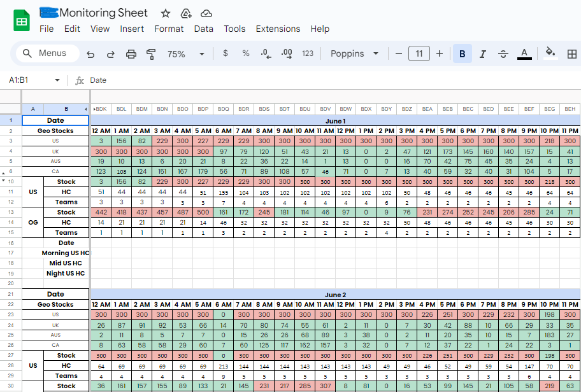Select row header 21
This screenshot has height=392, width=581.
coord(11,294)
